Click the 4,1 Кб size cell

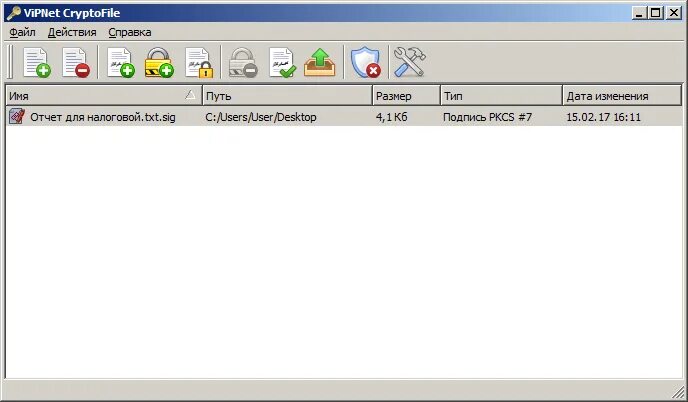pos(391,117)
